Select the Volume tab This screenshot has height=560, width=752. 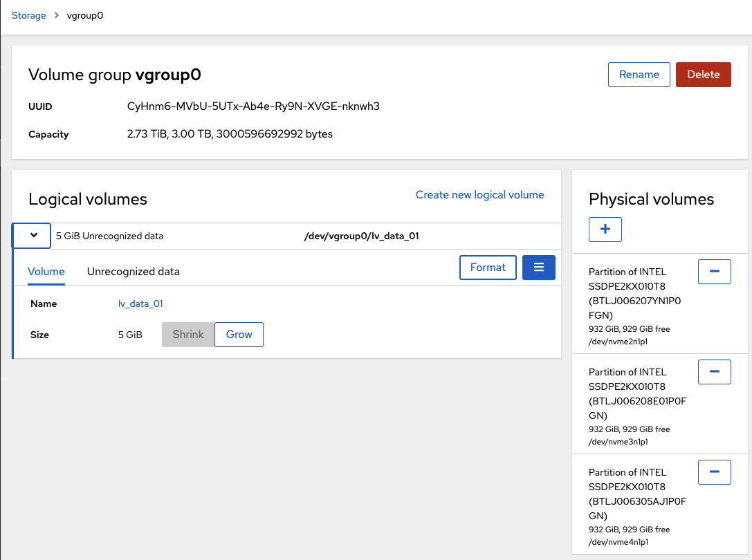pyautogui.click(x=46, y=271)
